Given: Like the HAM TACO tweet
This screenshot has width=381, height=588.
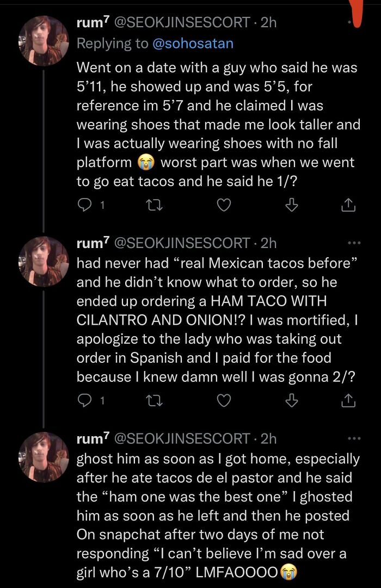Looking at the screenshot, I should [x=224, y=400].
